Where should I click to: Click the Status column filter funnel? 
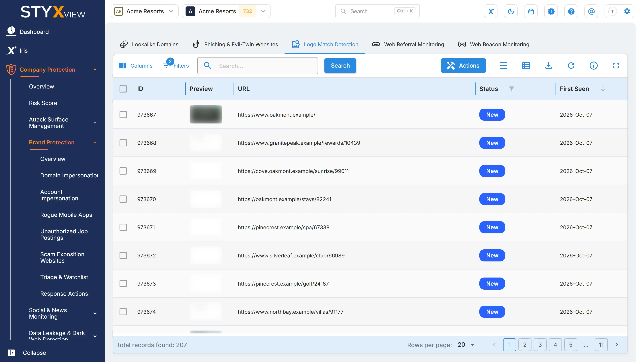point(512,89)
